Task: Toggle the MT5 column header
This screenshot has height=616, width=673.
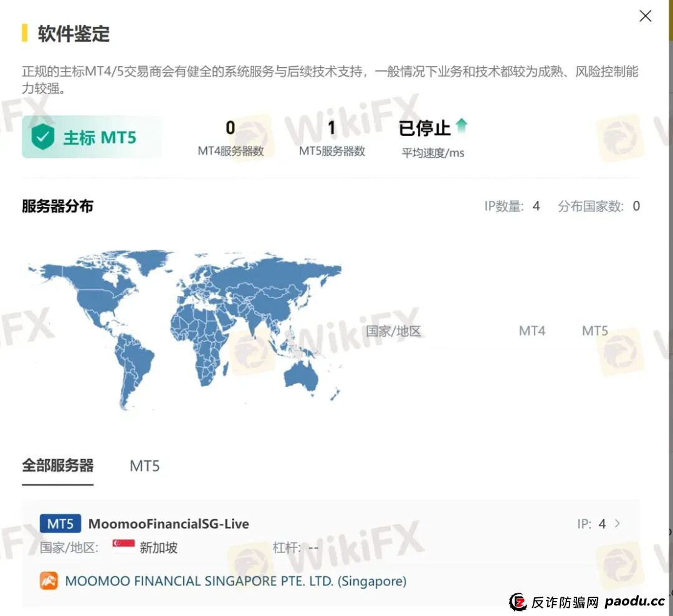Action: (x=594, y=331)
